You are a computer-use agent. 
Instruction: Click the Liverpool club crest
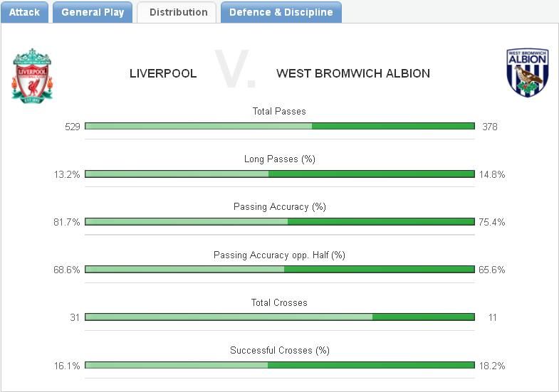(x=32, y=75)
